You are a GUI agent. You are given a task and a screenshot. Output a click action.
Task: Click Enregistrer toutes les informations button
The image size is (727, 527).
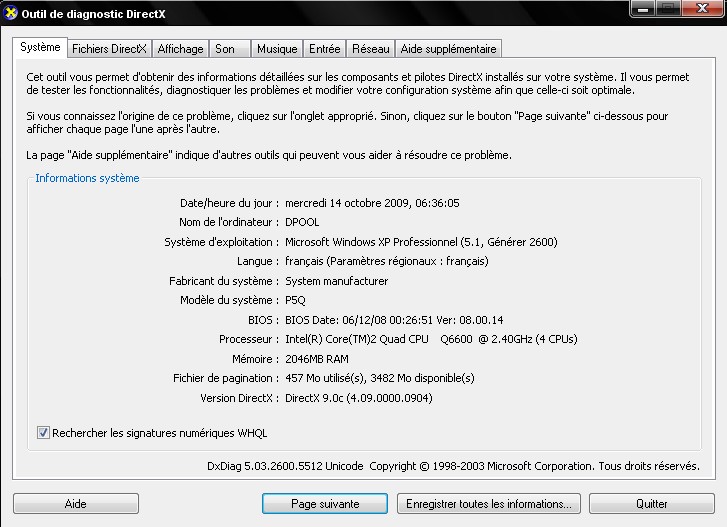[x=488, y=503]
